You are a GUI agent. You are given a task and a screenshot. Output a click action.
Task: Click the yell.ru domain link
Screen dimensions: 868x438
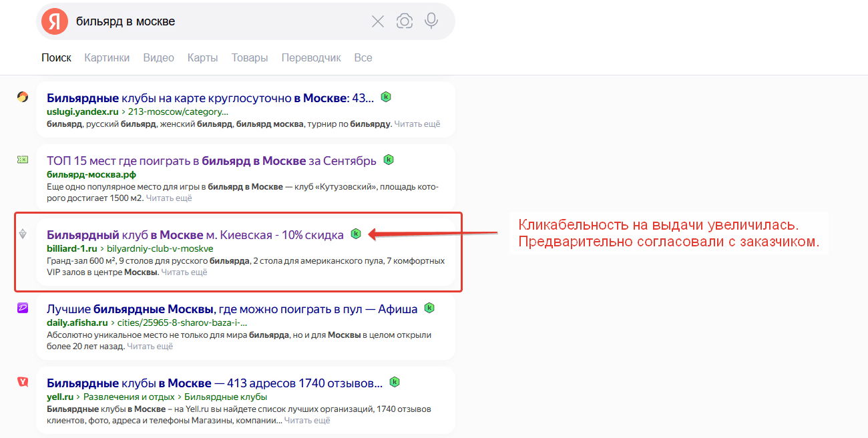click(60, 397)
